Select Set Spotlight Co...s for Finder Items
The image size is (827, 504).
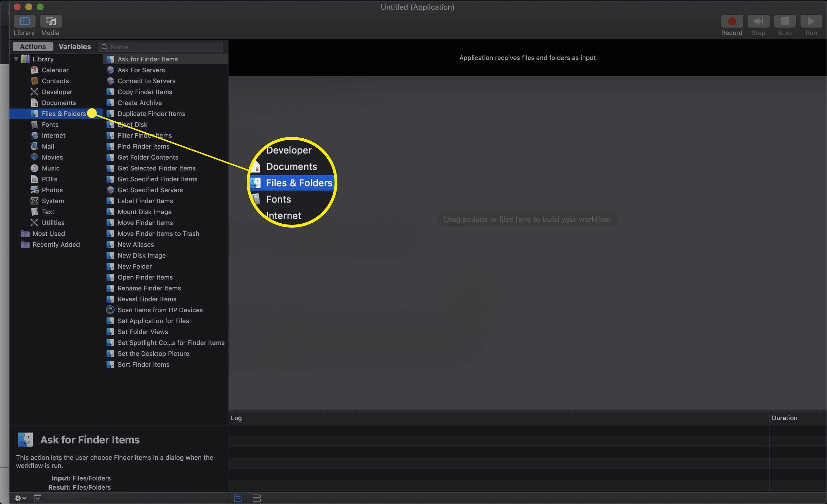click(166, 343)
